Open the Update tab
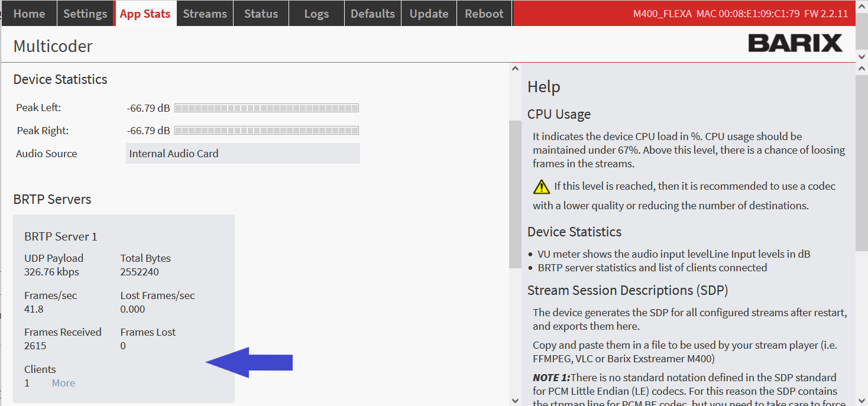The height and width of the screenshot is (406, 868). 429,14
